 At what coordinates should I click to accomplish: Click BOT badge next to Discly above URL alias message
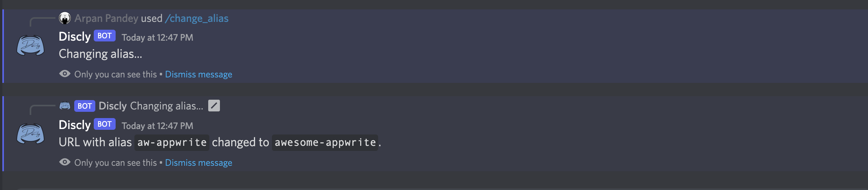104,124
